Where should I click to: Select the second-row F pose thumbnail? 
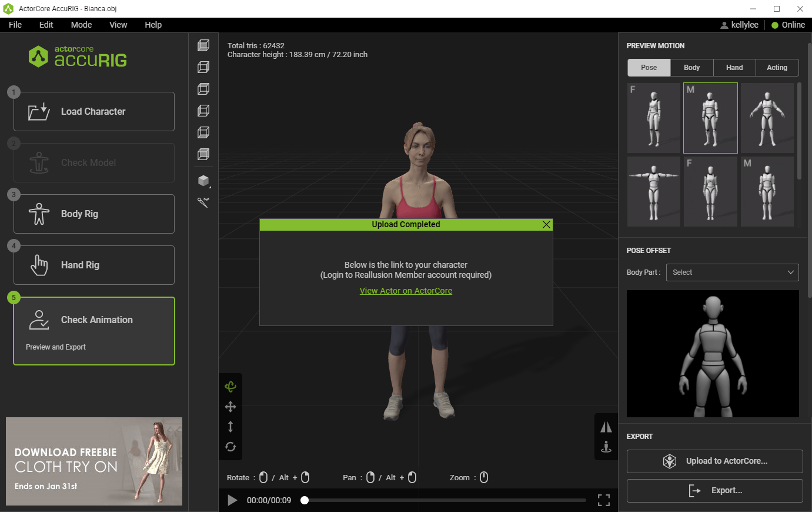tap(710, 191)
